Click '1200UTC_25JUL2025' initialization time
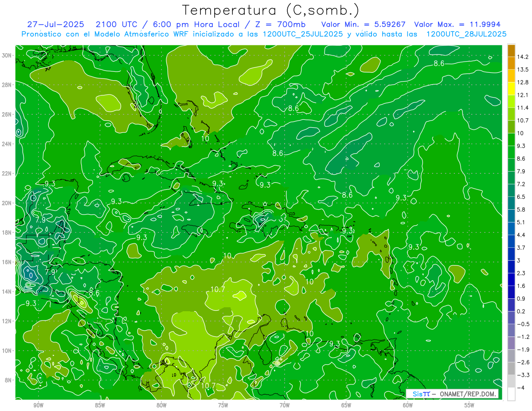This screenshot has height=411, width=532. (x=303, y=34)
